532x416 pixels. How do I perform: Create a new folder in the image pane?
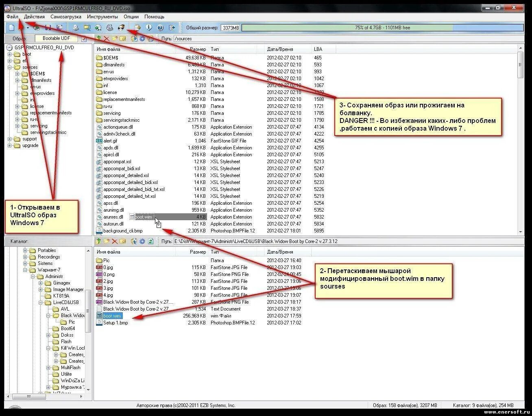pos(114,39)
